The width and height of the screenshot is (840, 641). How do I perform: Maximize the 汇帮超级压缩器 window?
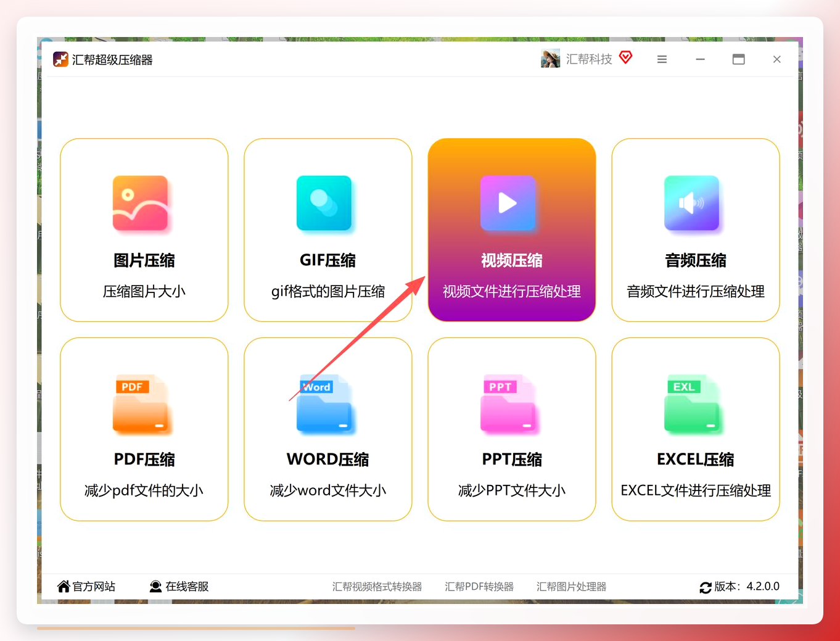pyautogui.click(x=738, y=59)
